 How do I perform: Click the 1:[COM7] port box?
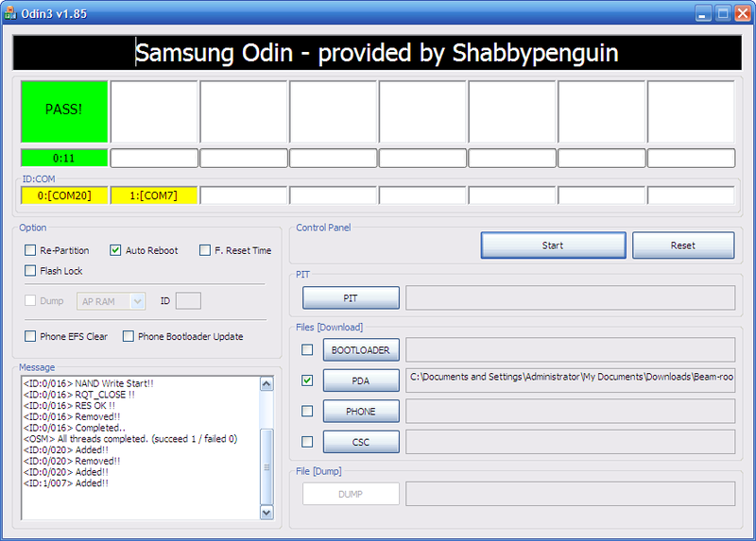(x=154, y=195)
